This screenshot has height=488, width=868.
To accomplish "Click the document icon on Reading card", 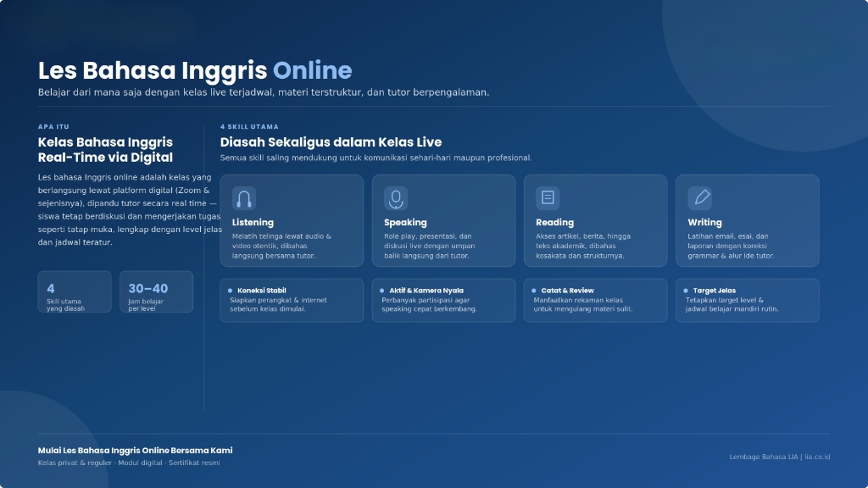I will 548,198.
